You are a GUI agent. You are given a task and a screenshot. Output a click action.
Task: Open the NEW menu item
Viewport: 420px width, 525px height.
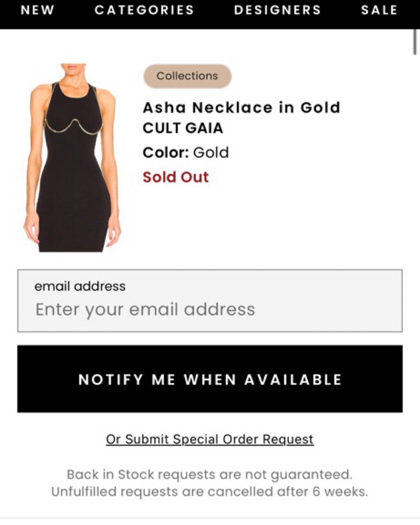pyautogui.click(x=37, y=11)
